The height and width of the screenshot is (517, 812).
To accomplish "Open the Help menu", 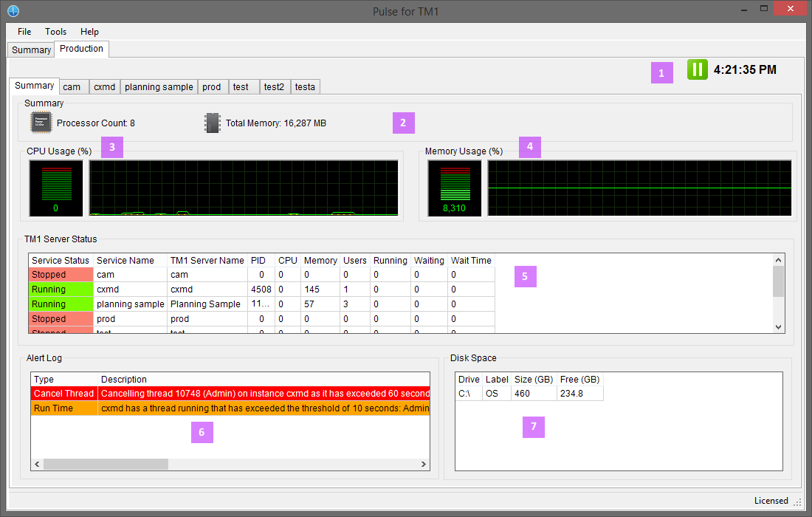I will 89,32.
